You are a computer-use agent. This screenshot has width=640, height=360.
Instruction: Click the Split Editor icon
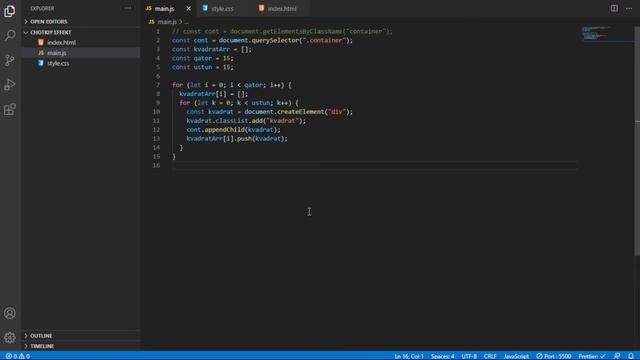pyautogui.click(x=614, y=8)
